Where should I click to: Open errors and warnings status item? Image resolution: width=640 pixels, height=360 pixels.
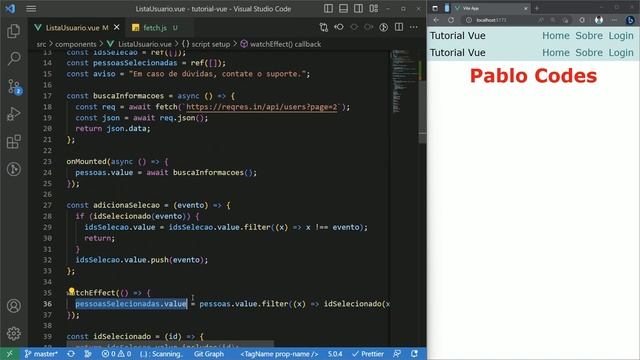click(x=117, y=354)
